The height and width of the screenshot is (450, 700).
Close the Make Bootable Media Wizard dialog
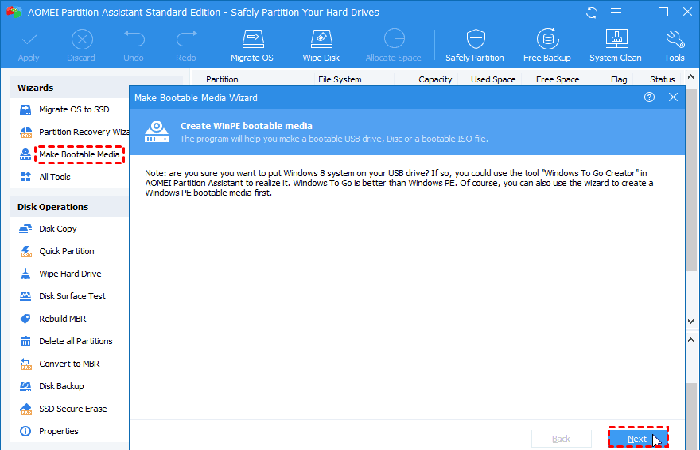point(673,97)
